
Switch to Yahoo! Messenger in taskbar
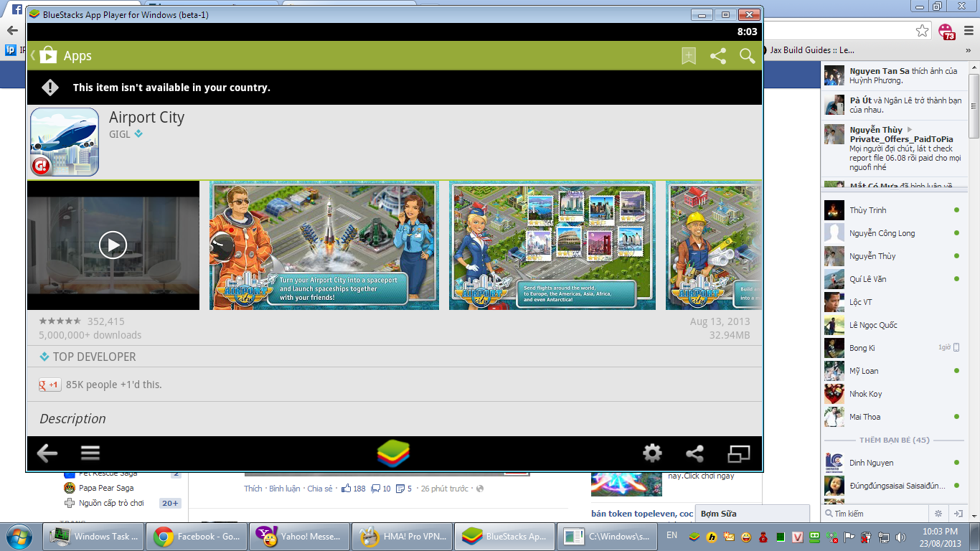tap(298, 536)
